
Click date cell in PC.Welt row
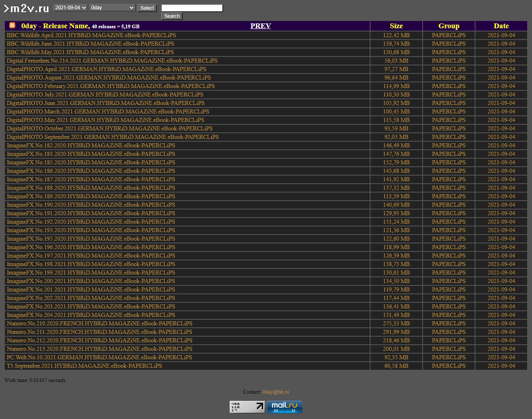tap(501, 357)
